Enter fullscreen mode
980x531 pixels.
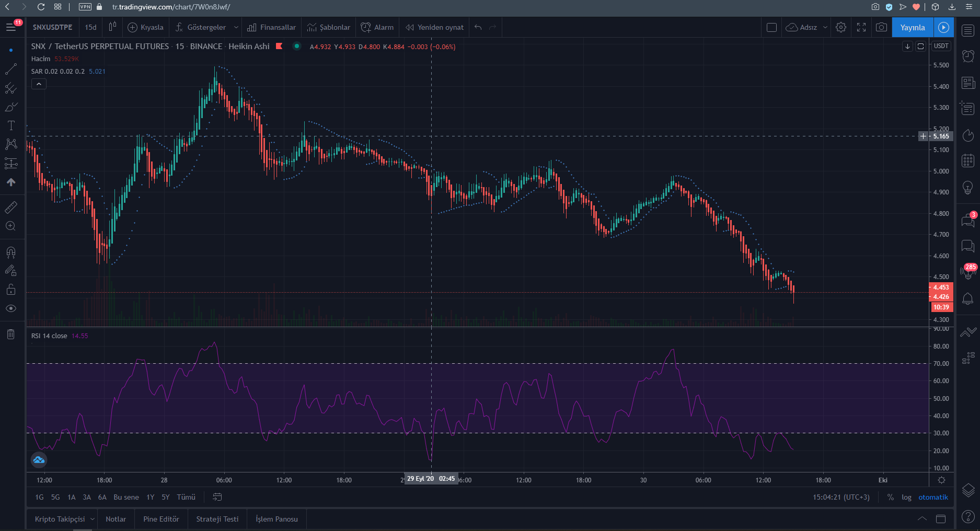pos(861,27)
